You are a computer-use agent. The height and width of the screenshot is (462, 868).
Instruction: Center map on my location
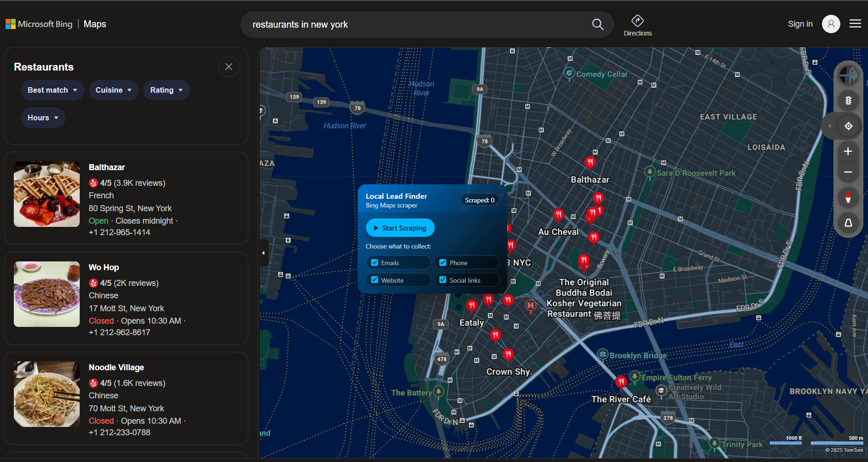click(x=848, y=126)
